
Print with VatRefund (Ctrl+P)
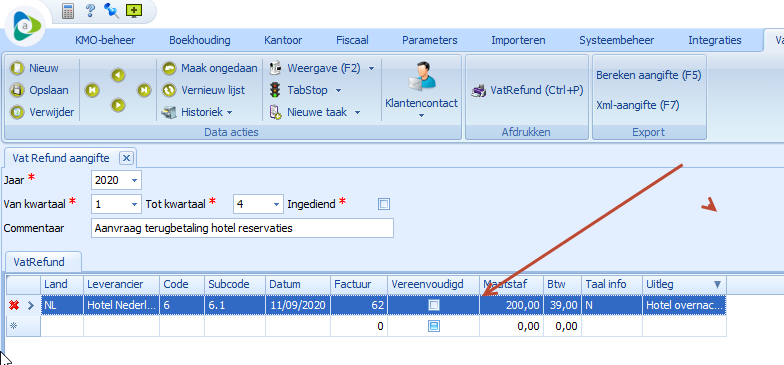pyautogui.click(x=528, y=90)
